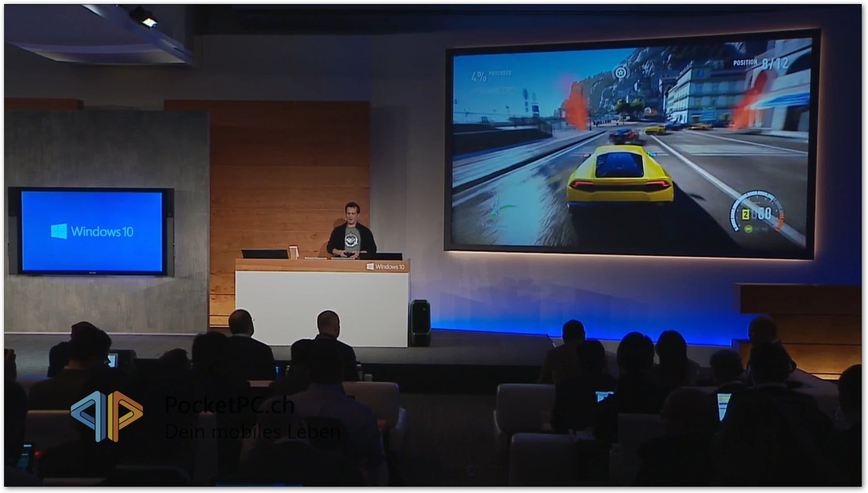Click the Windows 10 label on the podium
The height and width of the screenshot is (493, 868).
[x=385, y=267]
